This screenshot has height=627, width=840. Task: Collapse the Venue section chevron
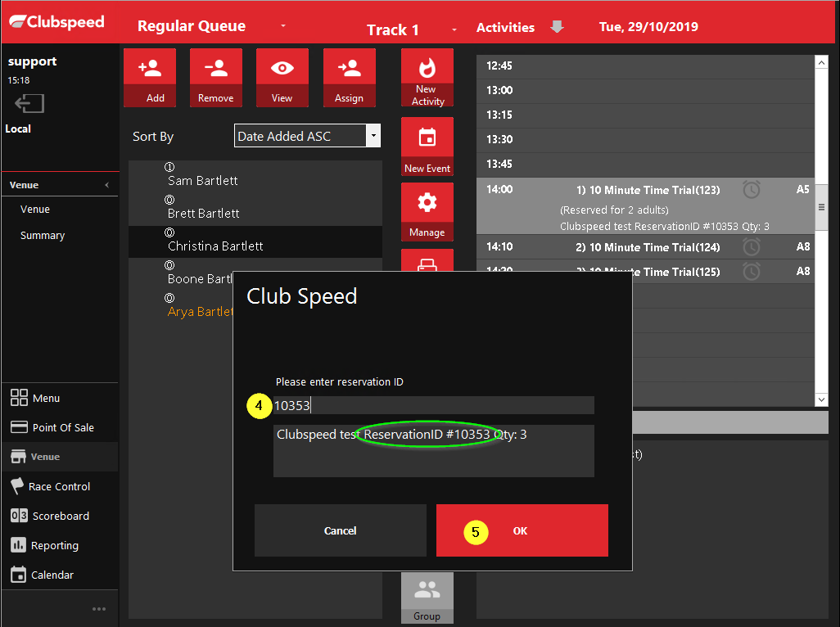point(107,185)
